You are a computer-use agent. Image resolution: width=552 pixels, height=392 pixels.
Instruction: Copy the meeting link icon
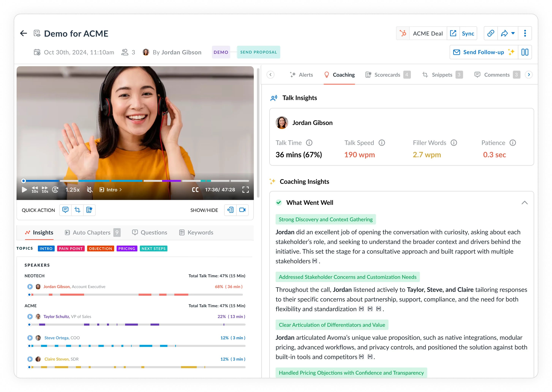[491, 33]
